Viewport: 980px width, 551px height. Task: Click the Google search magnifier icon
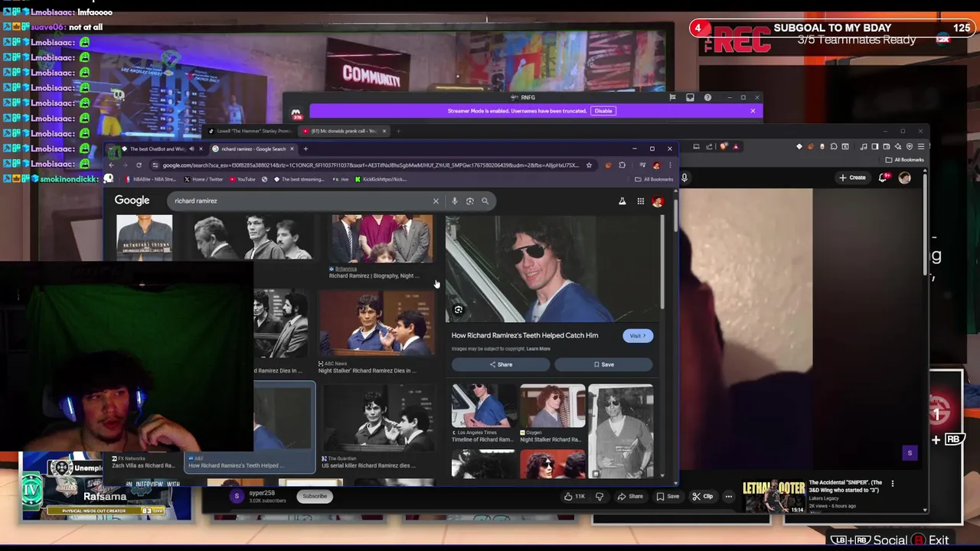(485, 201)
